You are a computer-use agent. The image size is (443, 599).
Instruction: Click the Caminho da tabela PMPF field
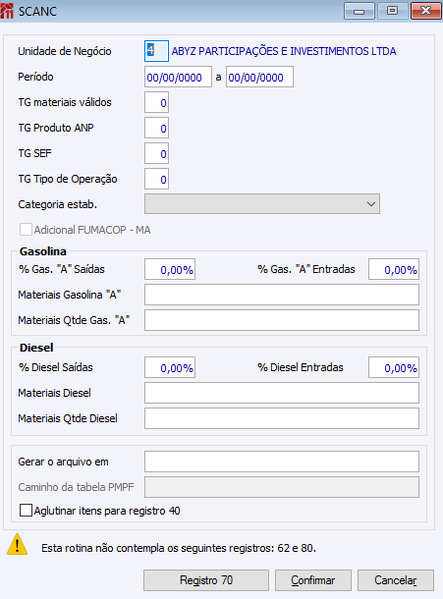click(x=282, y=487)
